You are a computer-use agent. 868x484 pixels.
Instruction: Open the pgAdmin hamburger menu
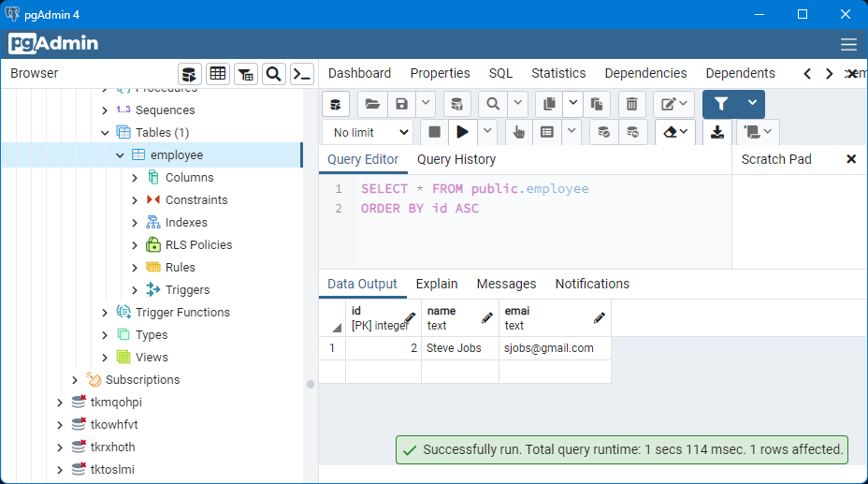[x=848, y=44]
